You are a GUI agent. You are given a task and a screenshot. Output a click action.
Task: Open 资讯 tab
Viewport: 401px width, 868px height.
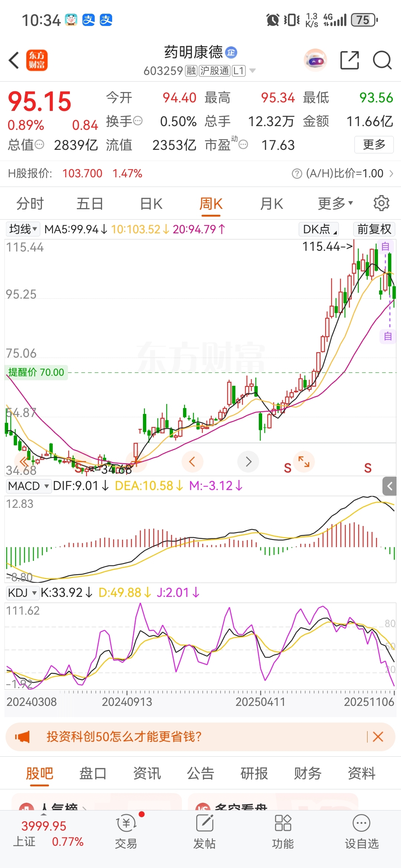(147, 773)
